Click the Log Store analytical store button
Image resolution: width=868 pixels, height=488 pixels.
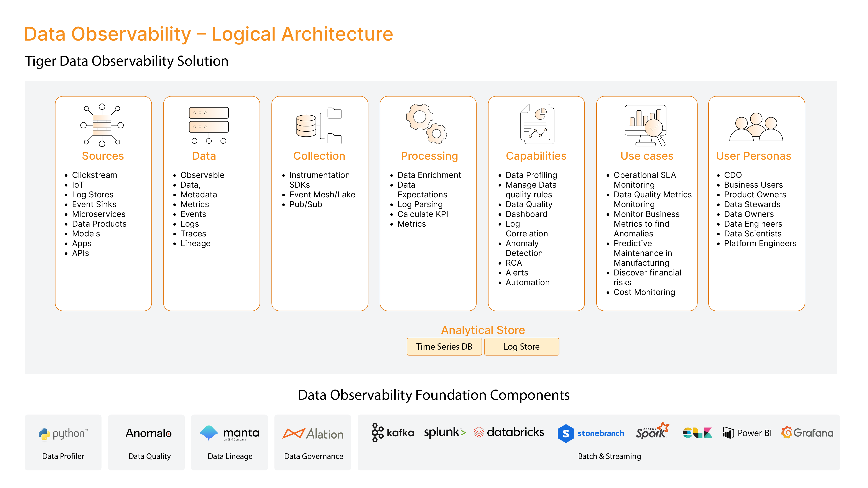tap(520, 346)
